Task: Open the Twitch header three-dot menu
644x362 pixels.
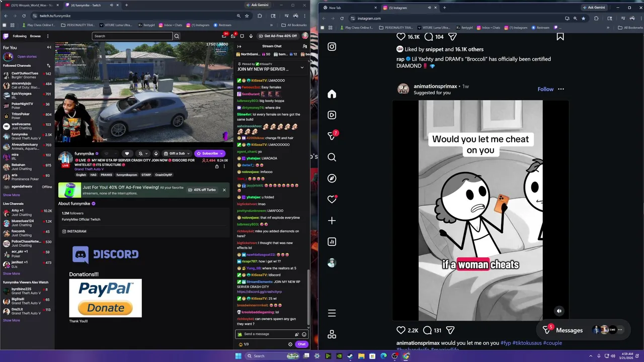Action: (x=48, y=36)
